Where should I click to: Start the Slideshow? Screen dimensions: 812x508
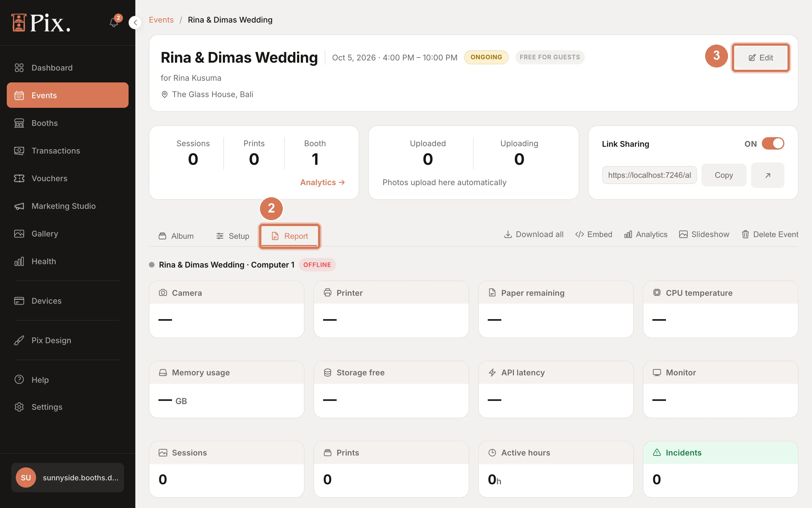pos(704,234)
